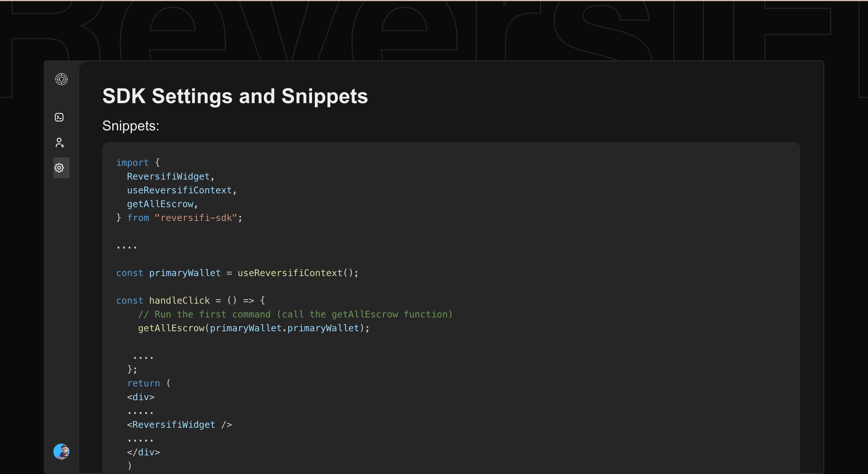Click the 'Snippets:' label
Screen dimensions: 868x474
click(131, 126)
